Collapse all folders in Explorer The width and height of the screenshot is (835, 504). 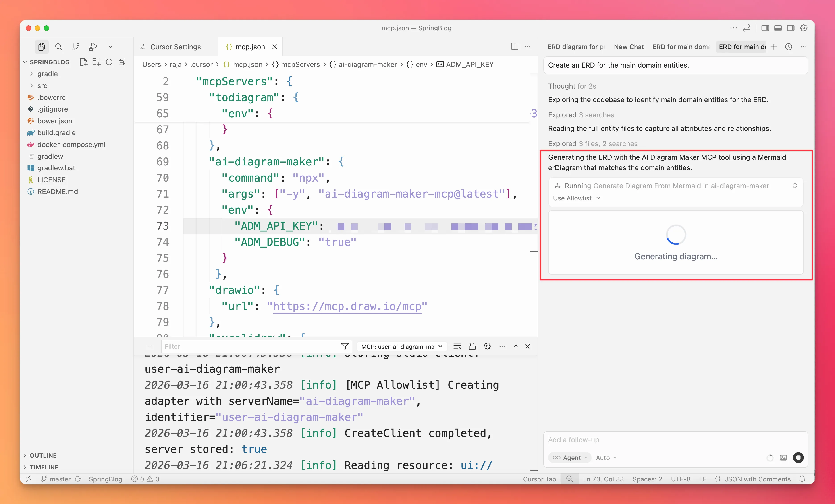pos(122,62)
